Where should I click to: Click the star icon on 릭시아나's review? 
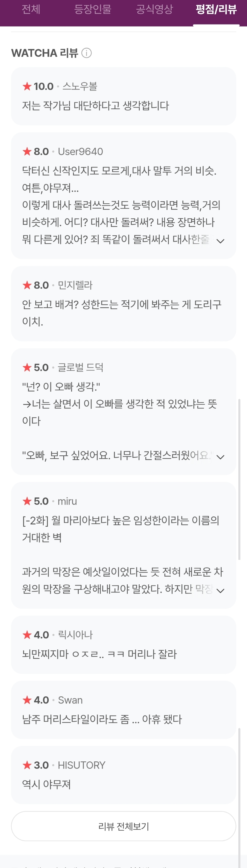tap(27, 635)
